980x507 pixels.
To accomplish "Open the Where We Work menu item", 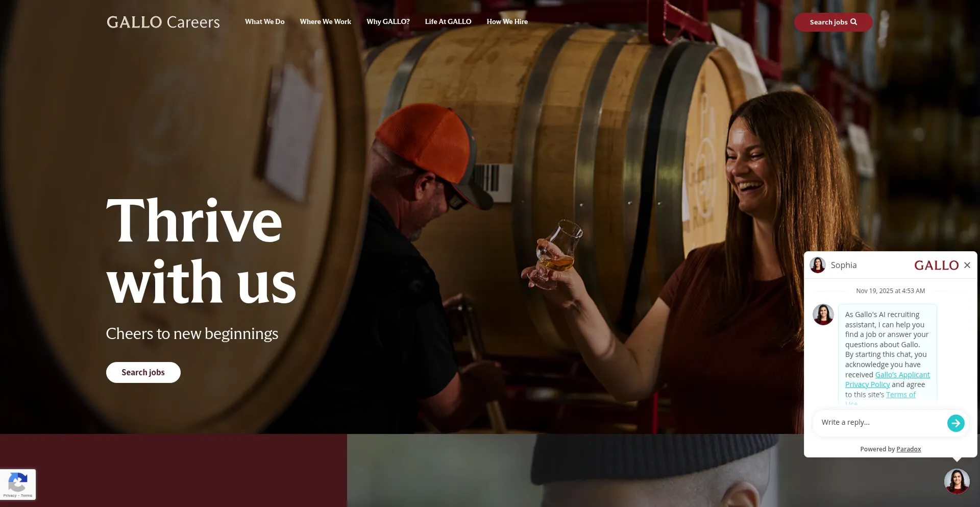I will click(x=325, y=21).
